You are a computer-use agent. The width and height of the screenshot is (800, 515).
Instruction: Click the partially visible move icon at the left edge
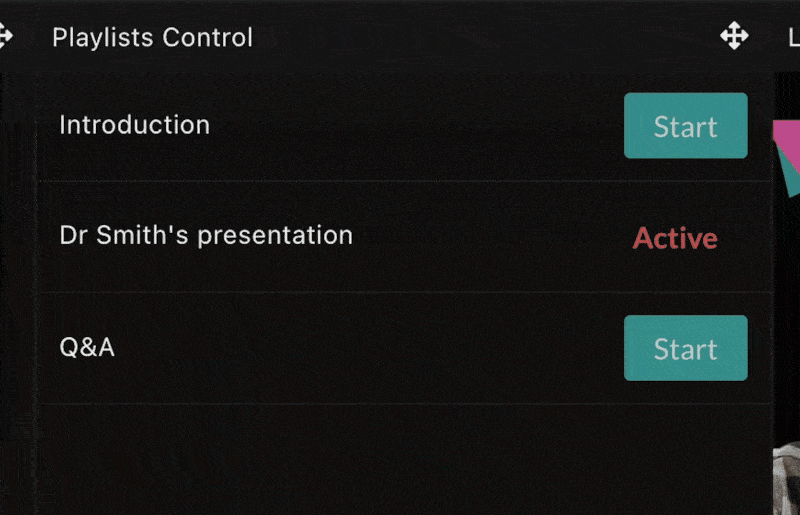(6, 36)
